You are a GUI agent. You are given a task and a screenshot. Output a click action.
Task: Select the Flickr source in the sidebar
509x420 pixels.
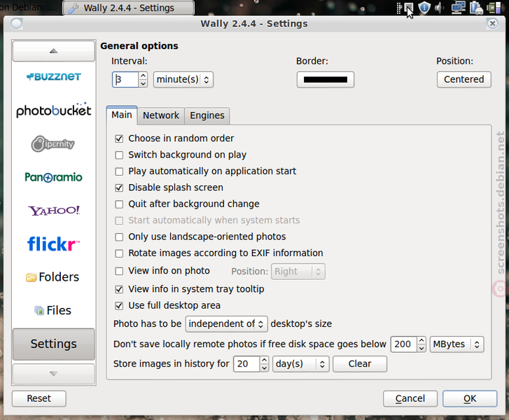pyautogui.click(x=54, y=244)
